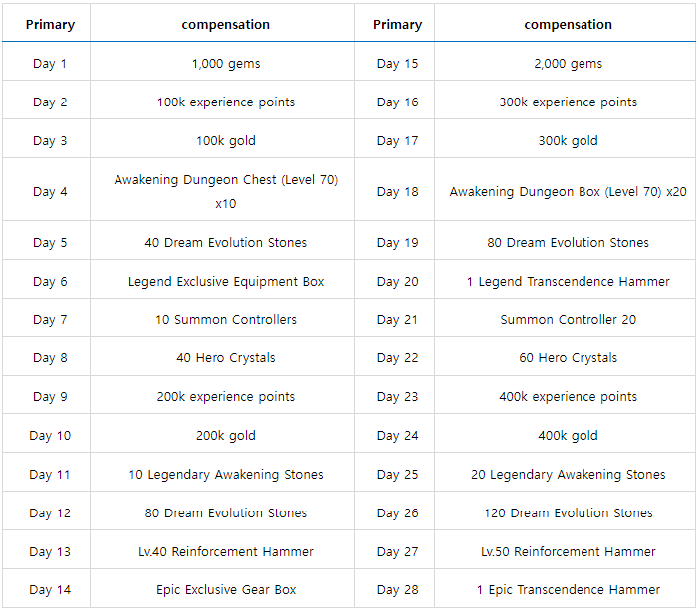The image size is (700, 613).
Task: Select the "60 Hero Crystals" cell
Action: point(568,358)
